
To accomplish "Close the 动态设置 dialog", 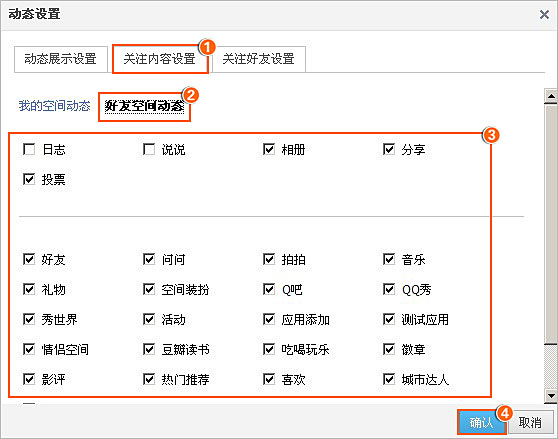I will click(x=544, y=15).
